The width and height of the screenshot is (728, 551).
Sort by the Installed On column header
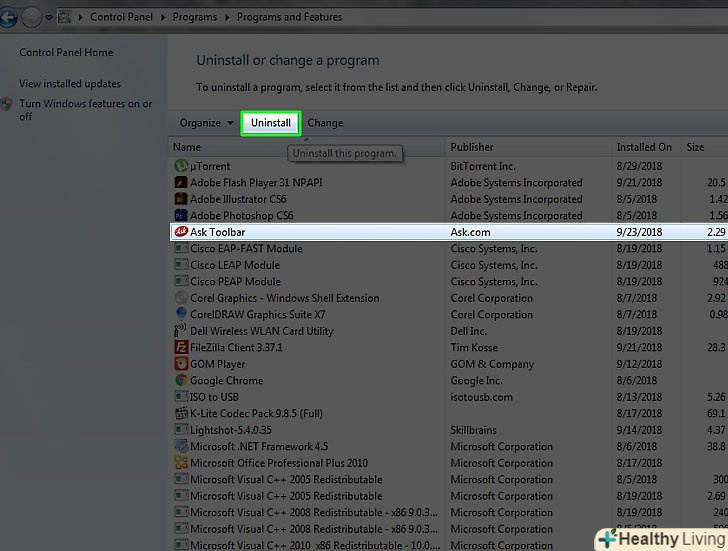tap(647, 147)
